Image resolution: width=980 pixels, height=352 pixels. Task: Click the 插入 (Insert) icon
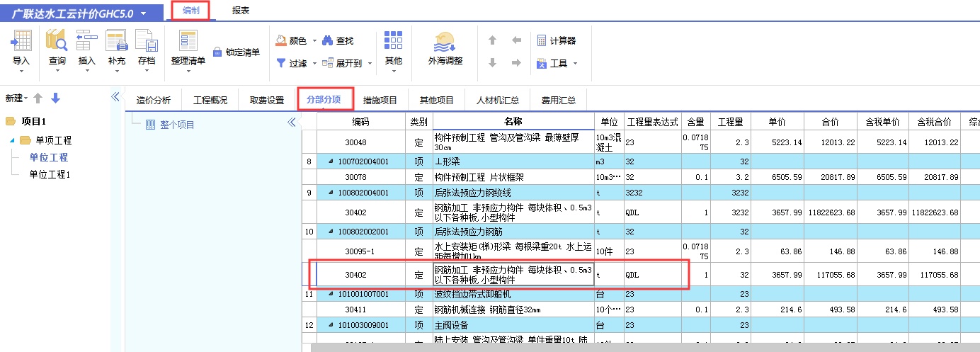(x=86, y=42)
